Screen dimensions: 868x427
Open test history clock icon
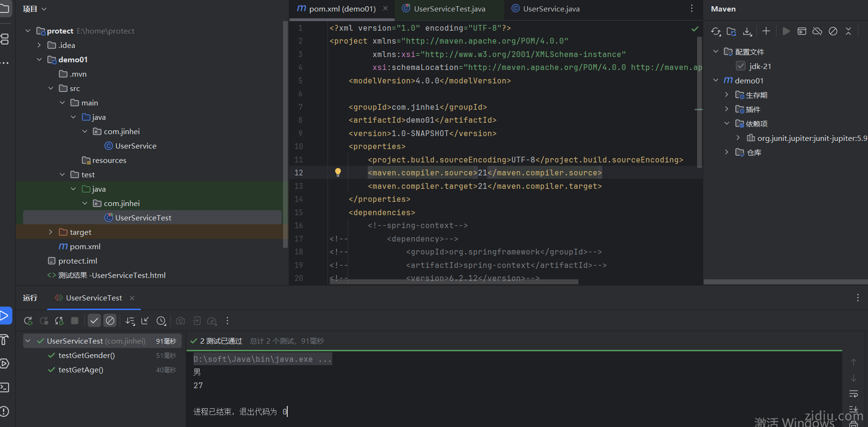click(x=161, y=321)
